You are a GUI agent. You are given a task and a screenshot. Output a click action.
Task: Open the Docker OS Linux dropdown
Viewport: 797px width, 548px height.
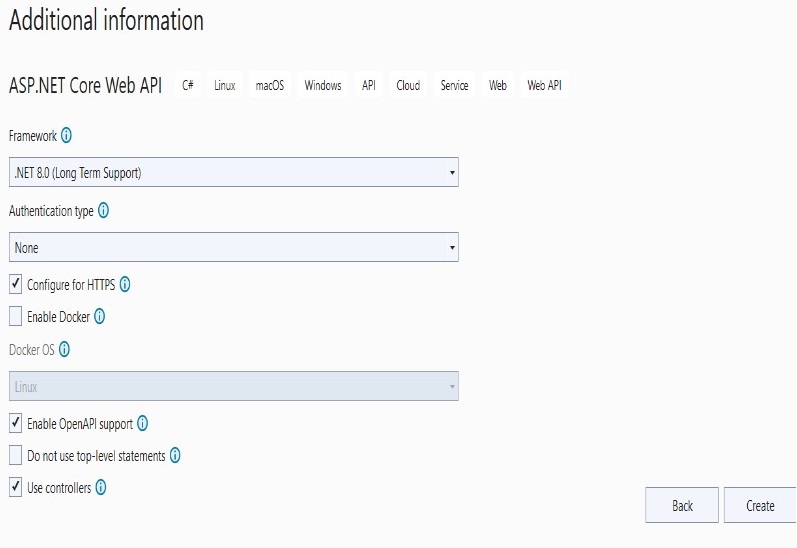coord(234,386)
